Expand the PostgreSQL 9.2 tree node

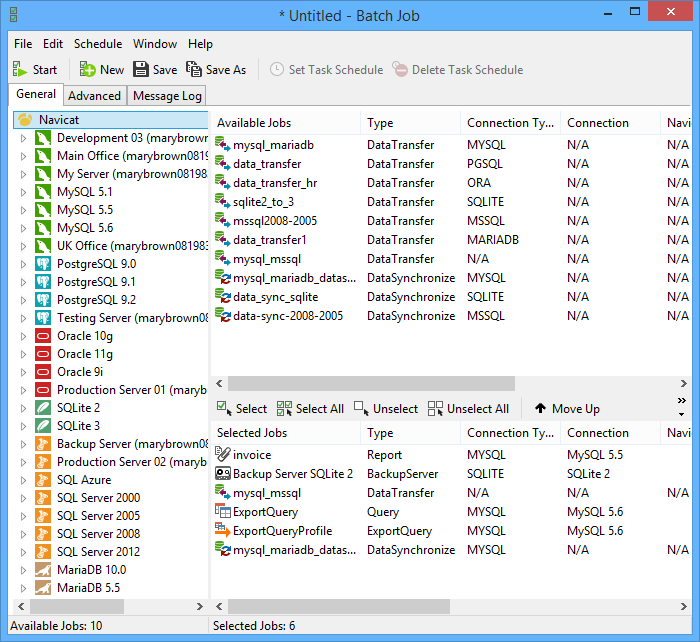(x=23, y=300)
